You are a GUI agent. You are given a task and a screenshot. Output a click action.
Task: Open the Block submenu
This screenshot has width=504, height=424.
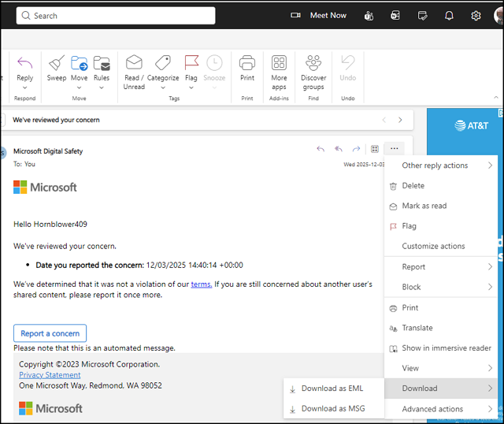point(441,287)
